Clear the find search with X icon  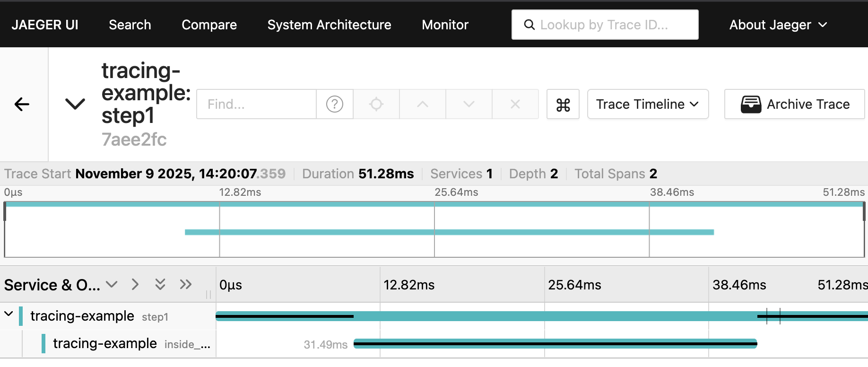(515, 104)
